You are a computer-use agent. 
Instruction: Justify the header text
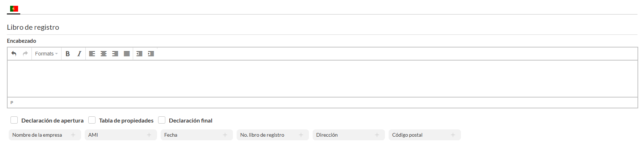pos(127,54)
